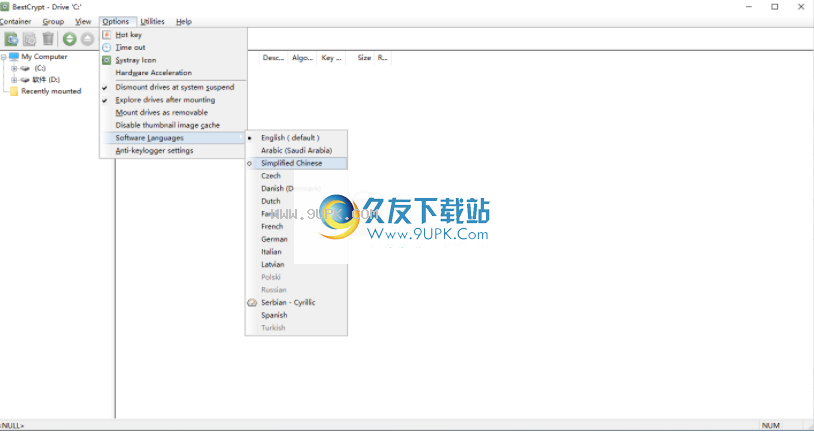
Task: Select Simplified Chinese language
Action: pos(296,163)
